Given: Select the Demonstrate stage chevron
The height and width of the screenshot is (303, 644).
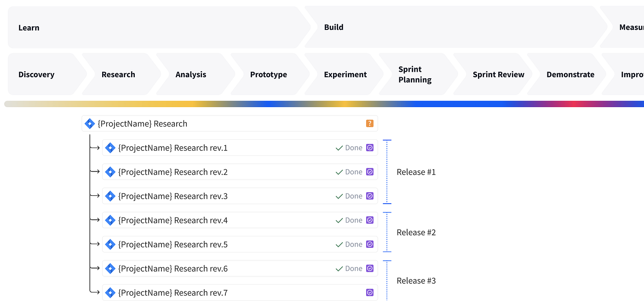Looking at the screenshot, I should pyautogui.click(x=570, y=74).
